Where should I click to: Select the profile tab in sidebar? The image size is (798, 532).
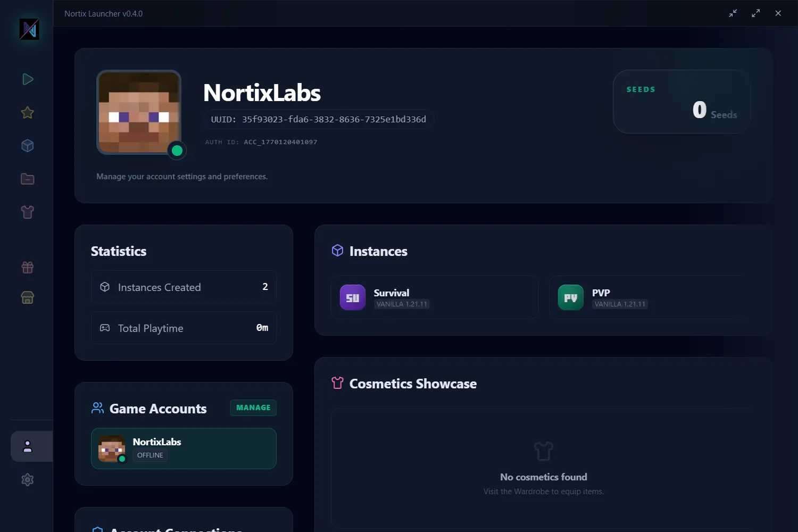coord(28,446)
